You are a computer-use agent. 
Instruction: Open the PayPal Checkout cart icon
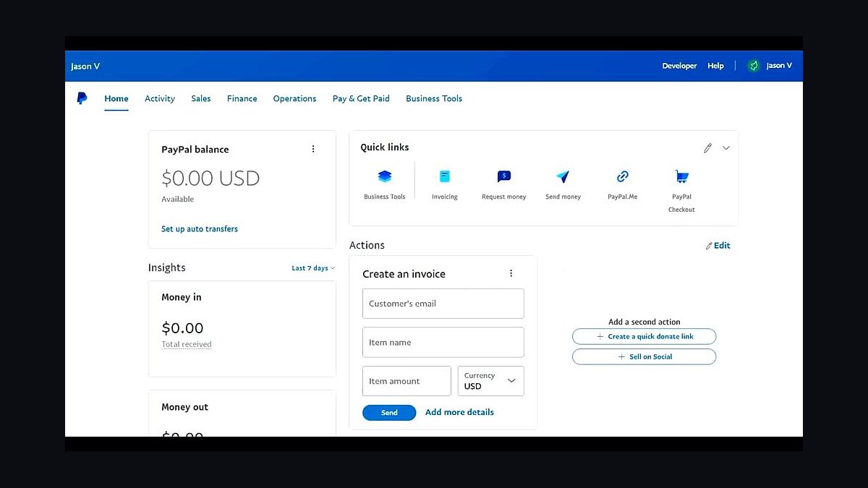pyautogui.click(x=681, y=176)
